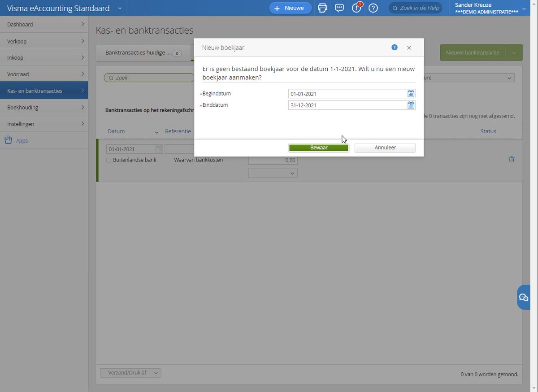Expand Dashboard menu item
538x392 pixels.
click(44, 24)
